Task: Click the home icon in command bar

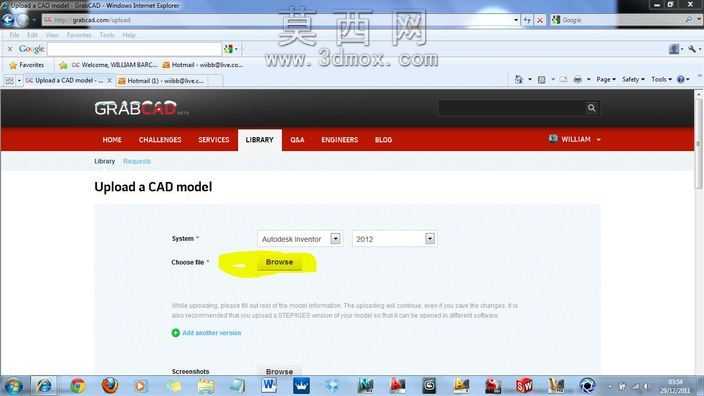Action: tap(519, 79)
